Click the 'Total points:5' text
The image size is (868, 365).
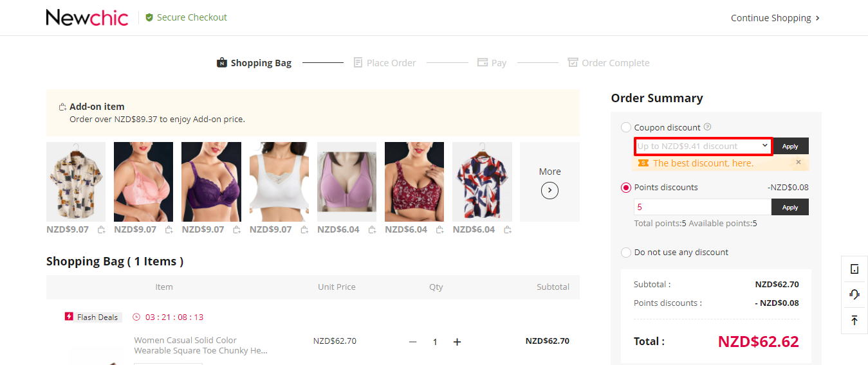(660, 224)
